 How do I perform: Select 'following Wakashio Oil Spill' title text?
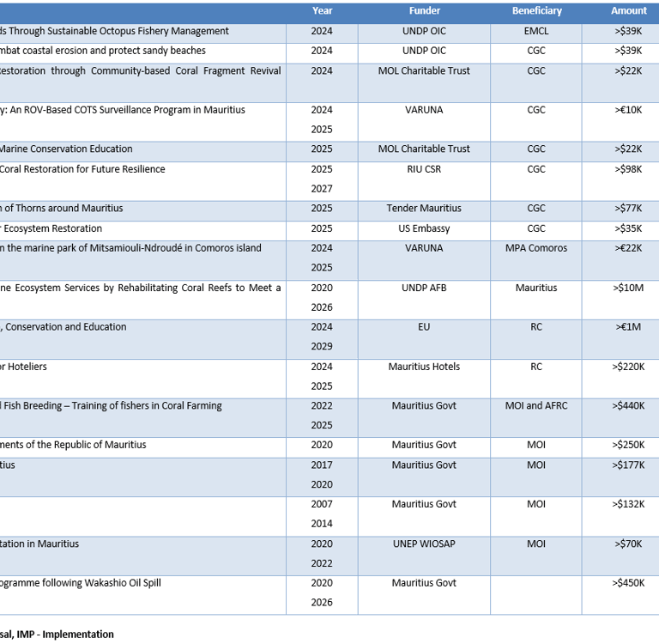tap(102, 583)
